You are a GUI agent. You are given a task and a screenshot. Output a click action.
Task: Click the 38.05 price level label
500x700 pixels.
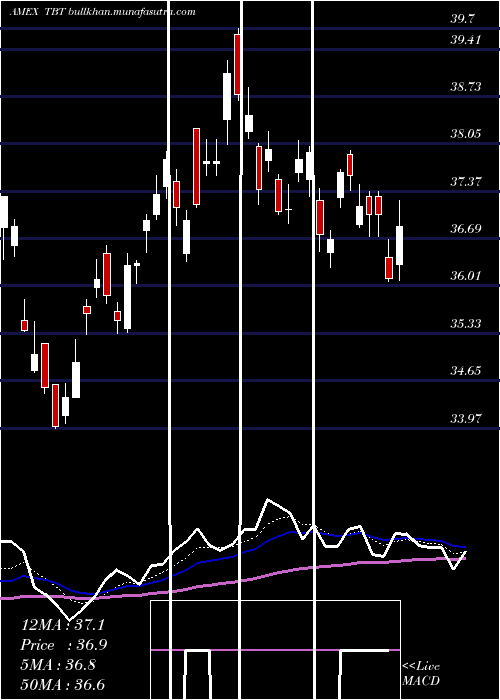point(466,133)
